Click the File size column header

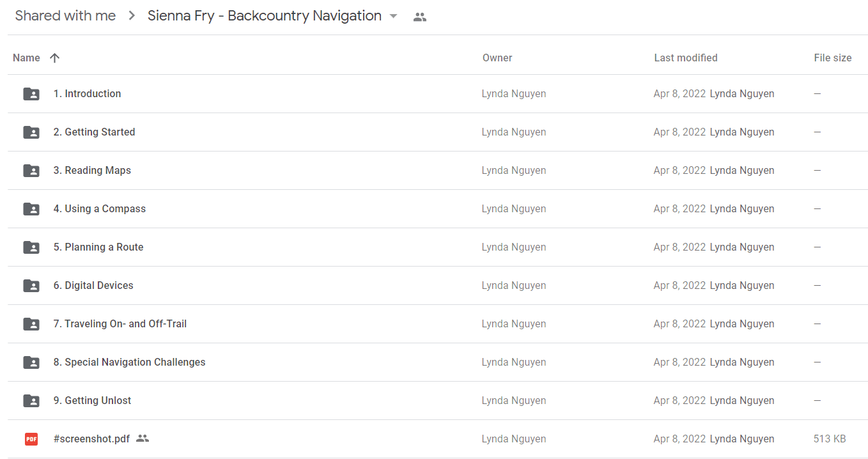[833, 58]
